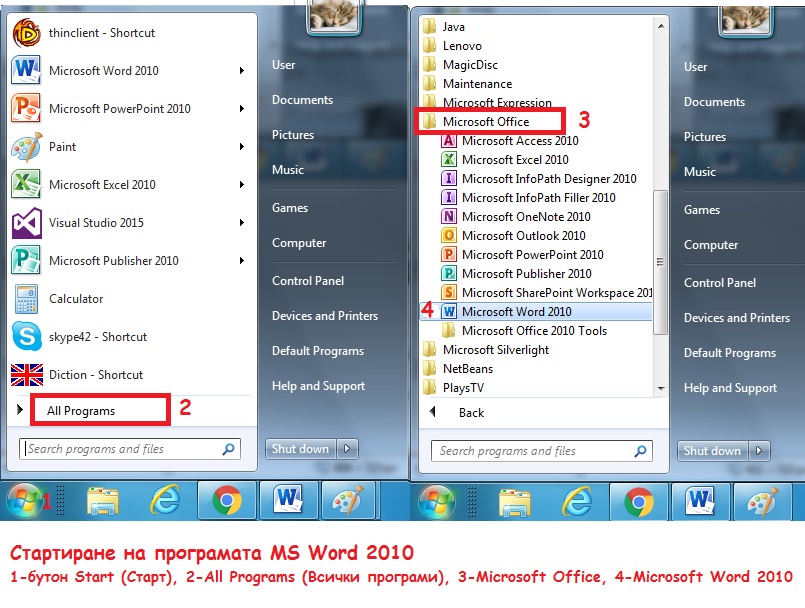The width and height of the screenshot is (805, 608).
Task: Open Help and Support
Action: (x=313, y=387)
